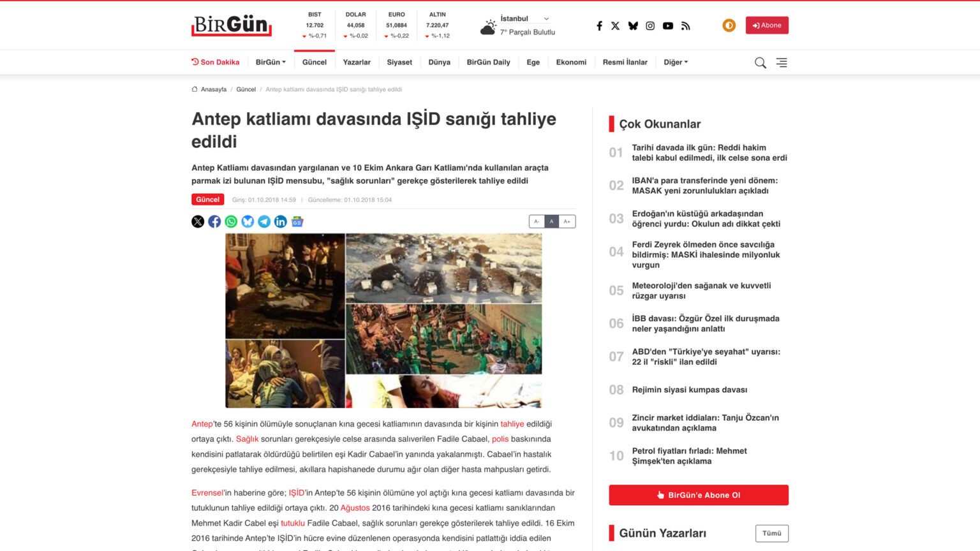Toggle the orange dark mode button
The image size is (980, 551).
coord(729,26)
